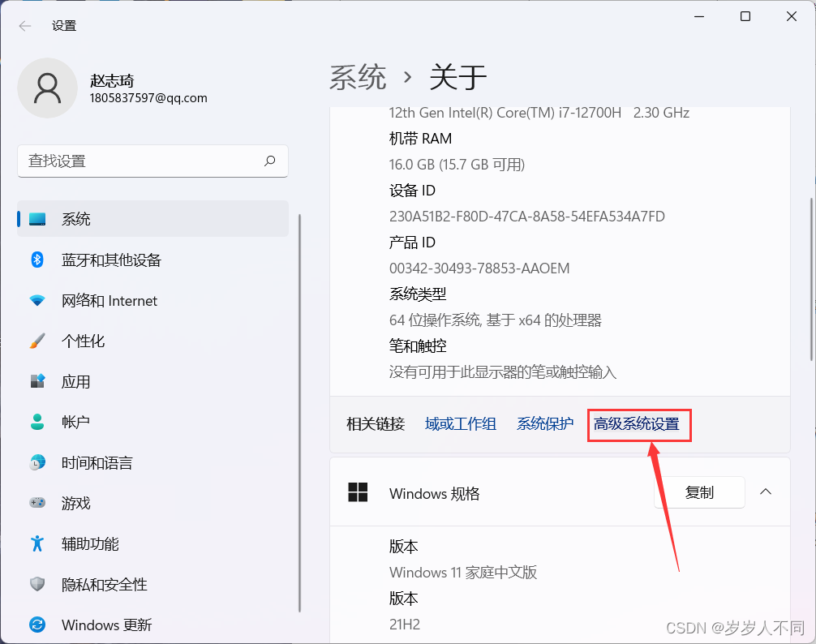
Task: Open the 系统保护 link
Action: [x=545, y=424]
